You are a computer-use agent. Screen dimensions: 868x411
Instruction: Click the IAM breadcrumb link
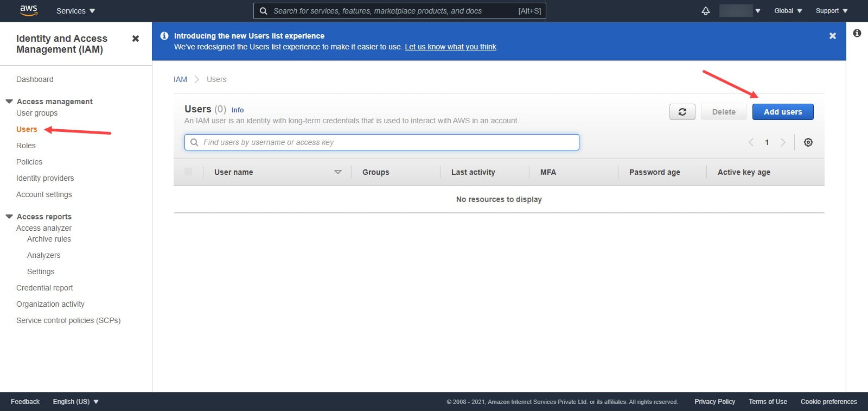click(180, 79)
